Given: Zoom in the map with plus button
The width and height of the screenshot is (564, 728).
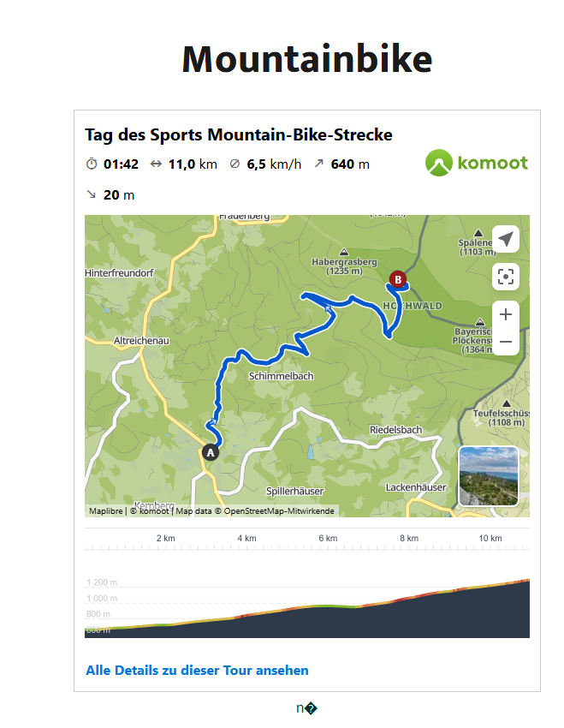Looking at the screenshot, I should [506, 314].
